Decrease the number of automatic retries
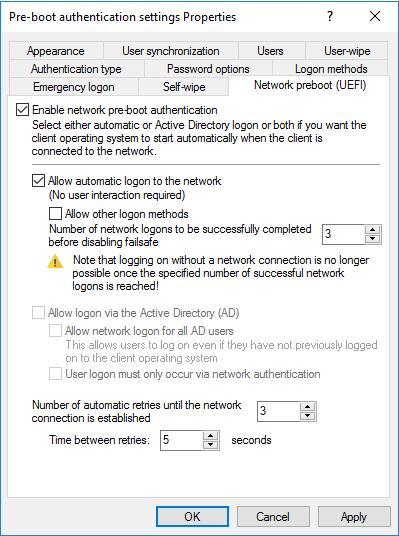 [308, 415]
